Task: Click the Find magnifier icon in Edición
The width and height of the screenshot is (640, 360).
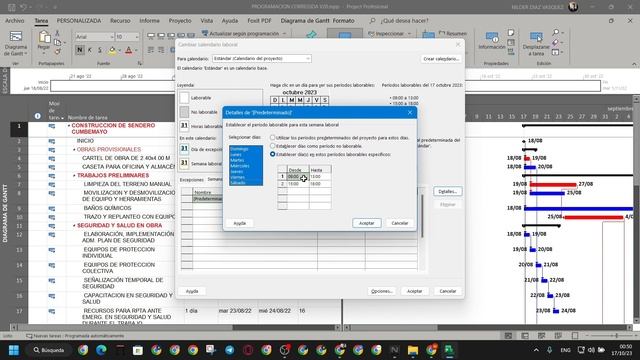Action: pos(556,32)
